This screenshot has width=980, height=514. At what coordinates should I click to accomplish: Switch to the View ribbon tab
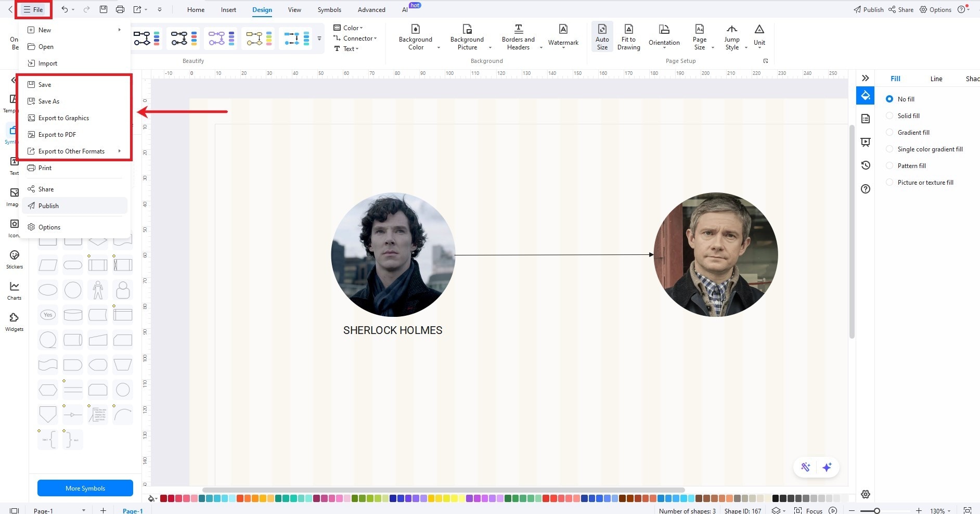pos(294,10)
